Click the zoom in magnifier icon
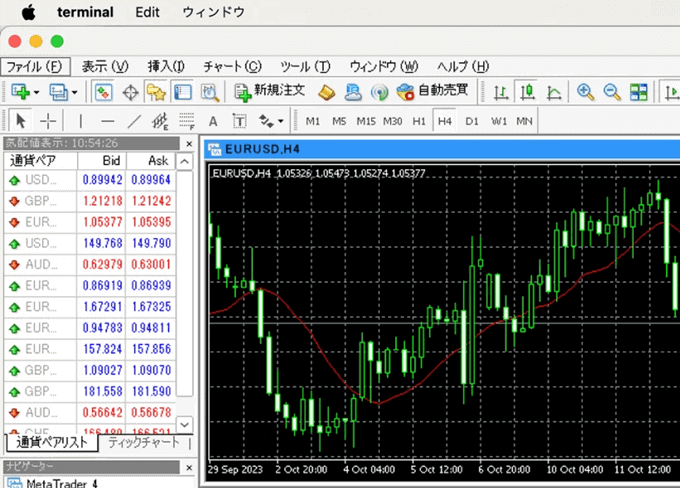 coord(585,92)
